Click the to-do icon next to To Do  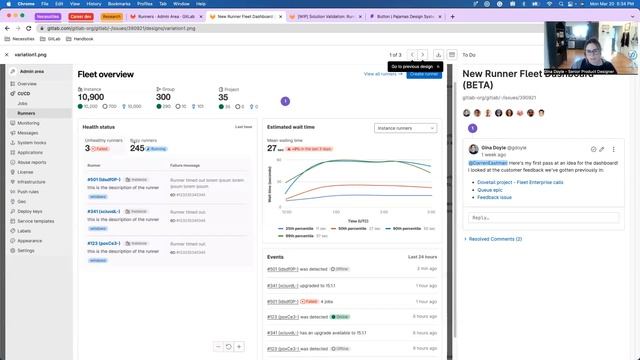pyautogui.click(x=452, y=55)
